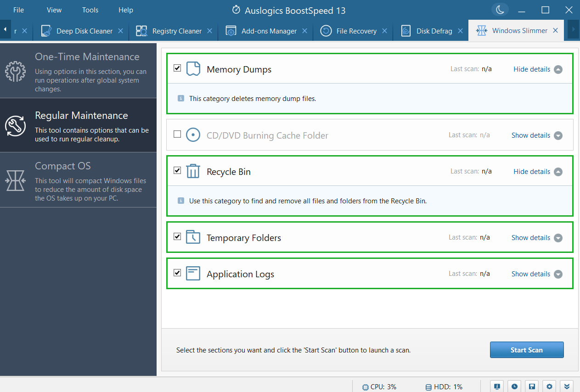Click the info icon in Recycle Bin description

tap(181, 201)
